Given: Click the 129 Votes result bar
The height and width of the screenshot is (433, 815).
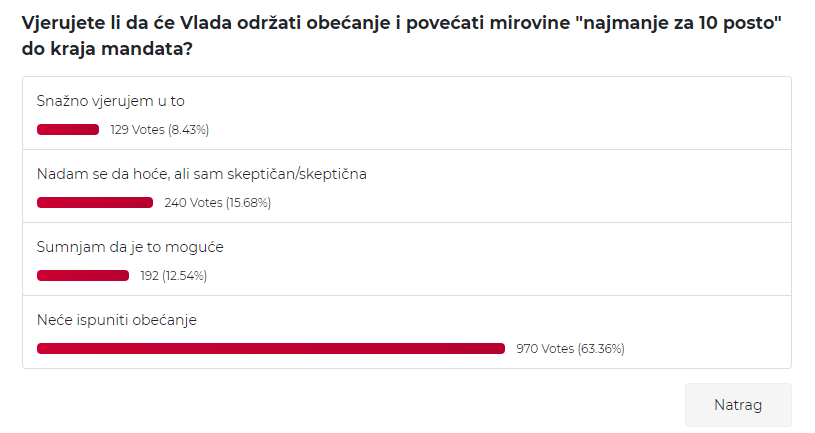Looking at the screenshot, I should click(x=68, y=129).
